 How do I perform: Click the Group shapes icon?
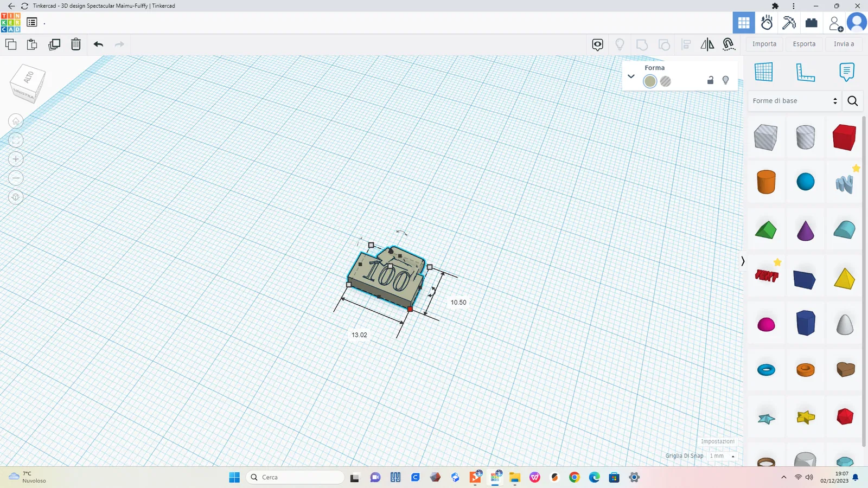[642, 44]
